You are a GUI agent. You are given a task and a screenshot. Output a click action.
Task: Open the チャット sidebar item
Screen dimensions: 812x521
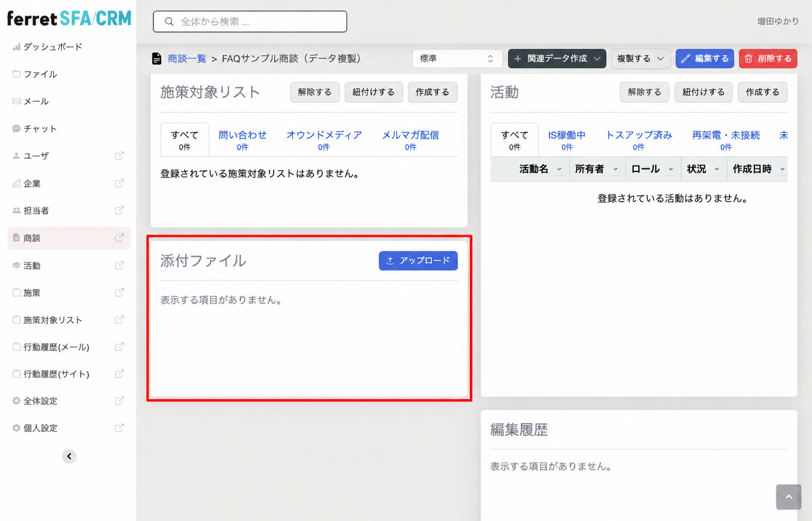35,129
